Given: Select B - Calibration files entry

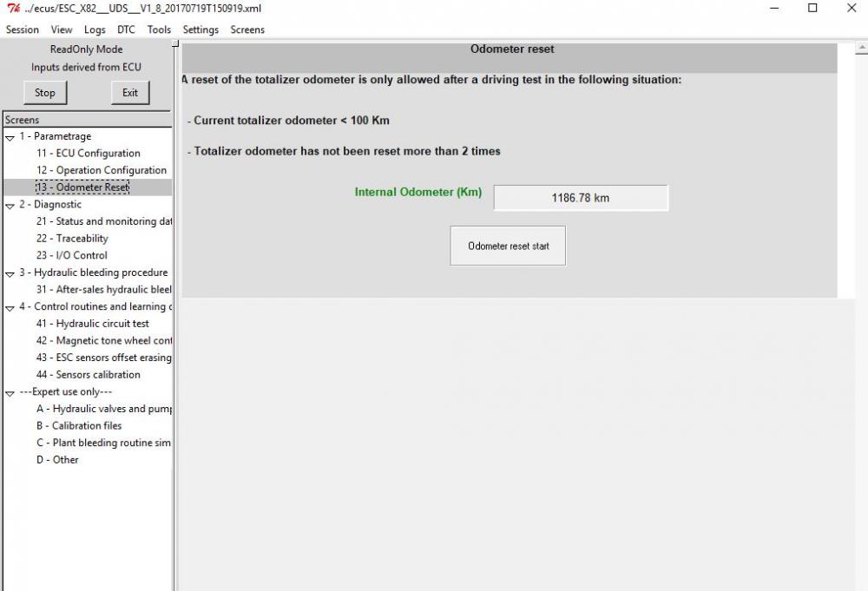Looking at the screenshot, I should 79,425.
